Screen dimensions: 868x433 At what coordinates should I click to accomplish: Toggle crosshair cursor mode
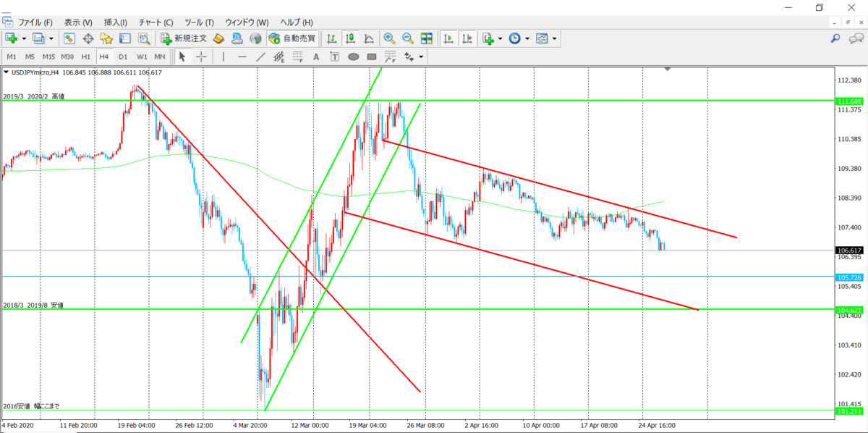(201, 56)
